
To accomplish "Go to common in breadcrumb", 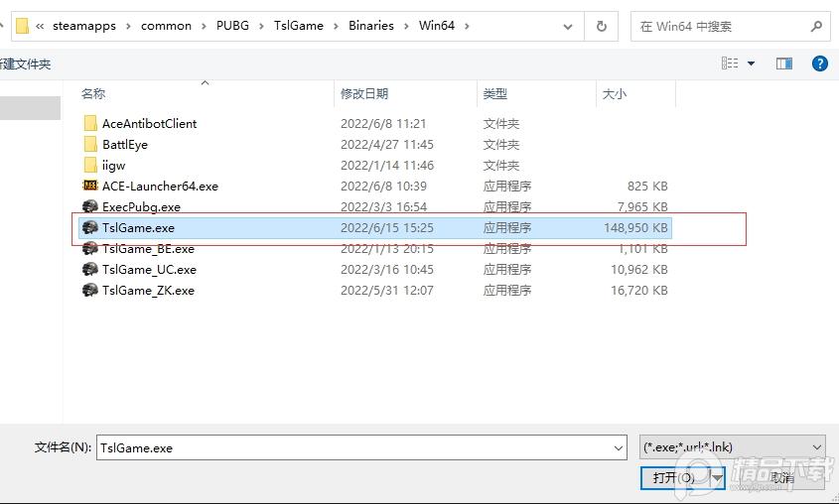I will coord(166,26).
